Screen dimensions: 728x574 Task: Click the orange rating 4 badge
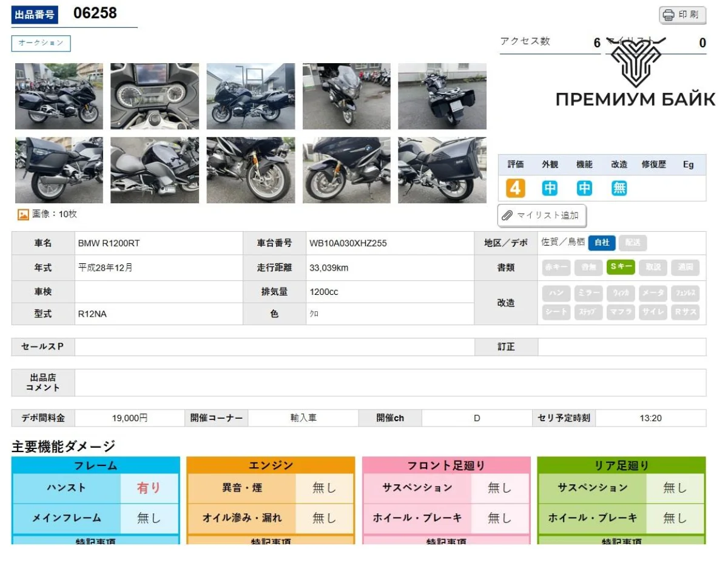(515, 188)
